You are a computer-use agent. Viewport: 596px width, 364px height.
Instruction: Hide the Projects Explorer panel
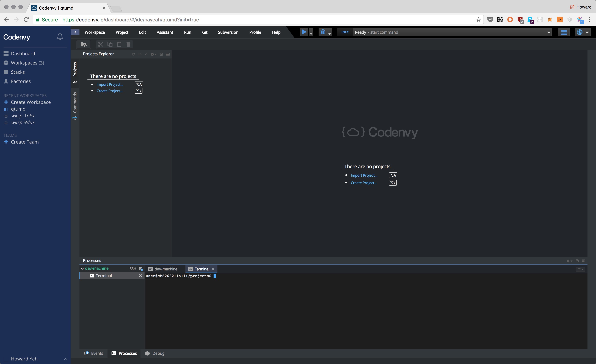(161, 54)
